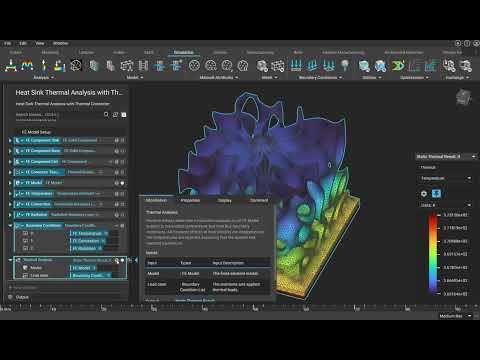Switch to the Display tab in popup
The image size is (480, 360).
click(224, 200)
